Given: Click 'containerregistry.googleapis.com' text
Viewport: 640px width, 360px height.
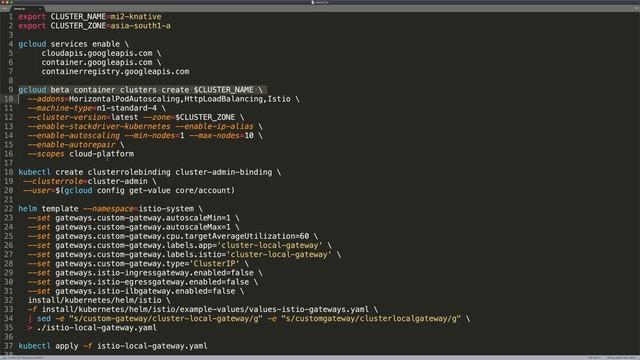Looking at the screenshot, I should pyautogui.click(x=115, y=71).
